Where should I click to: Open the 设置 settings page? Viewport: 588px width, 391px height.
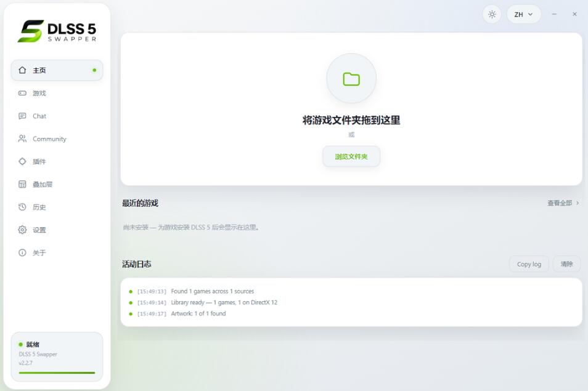pos(57,230)
